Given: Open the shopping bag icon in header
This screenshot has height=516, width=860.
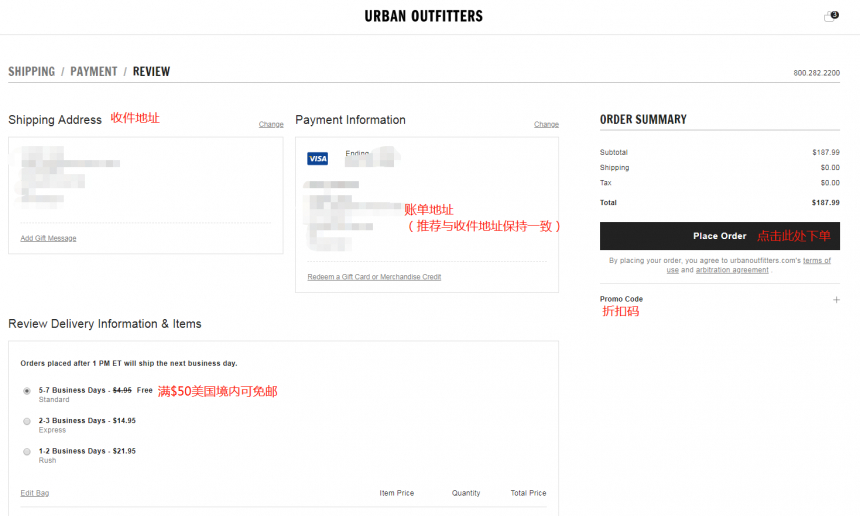Looking at the screenshot, I should [x=831, y=16].
